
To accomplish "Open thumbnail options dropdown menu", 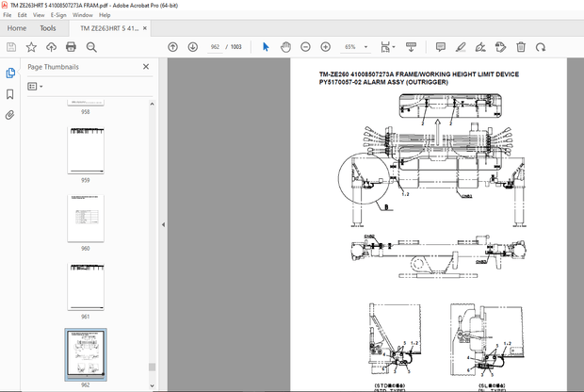I will [35, 87].
